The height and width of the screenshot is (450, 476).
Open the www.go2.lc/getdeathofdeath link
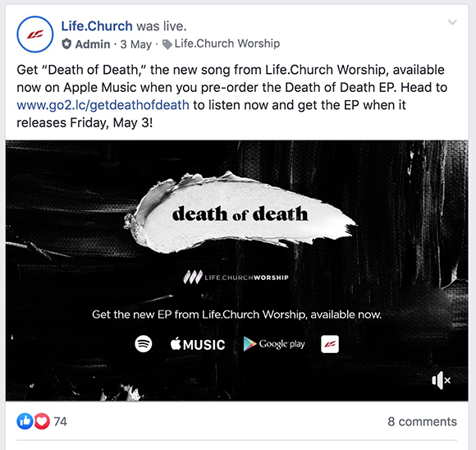click(x=103, y=105)
